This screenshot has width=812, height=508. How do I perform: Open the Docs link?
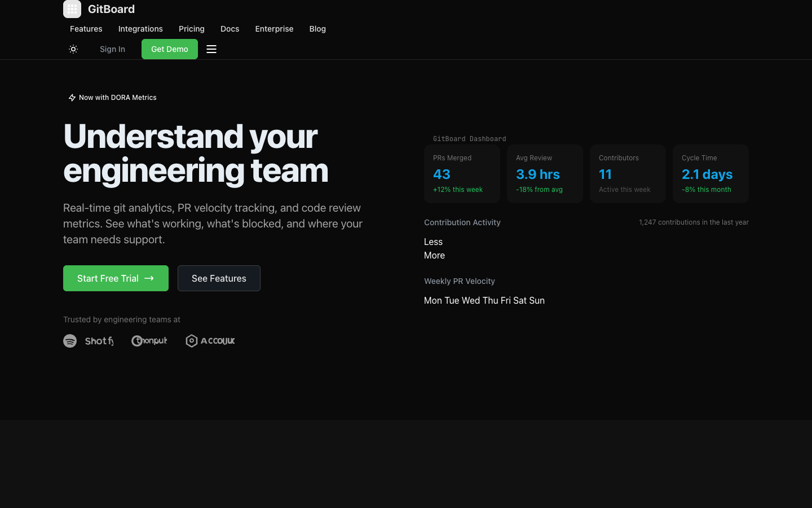click(230, 29)
